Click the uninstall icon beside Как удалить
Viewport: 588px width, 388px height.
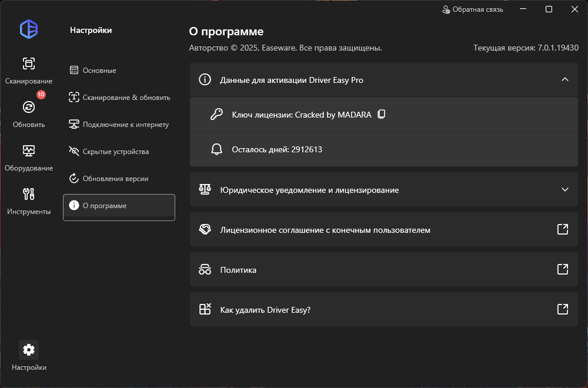click(205, 309)
